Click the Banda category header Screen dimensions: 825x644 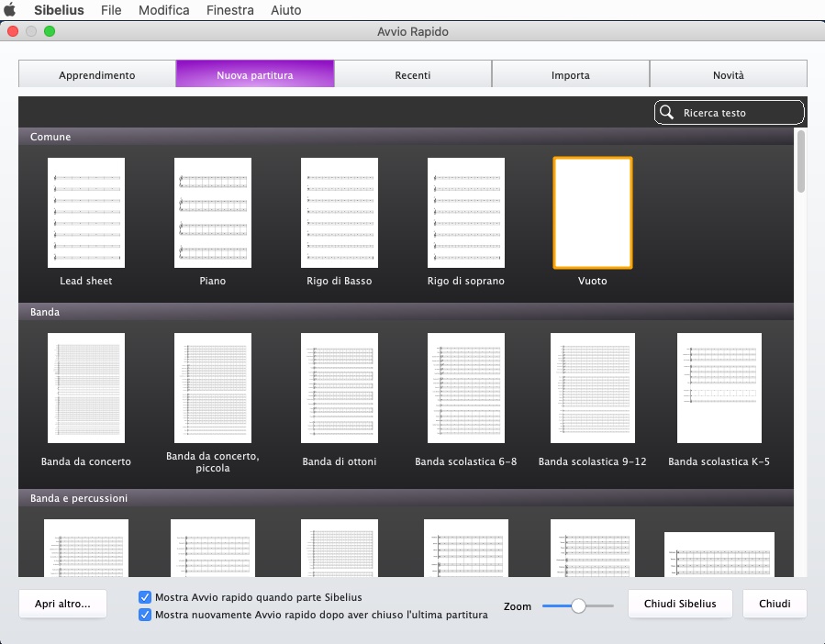(x=406, y=312)
